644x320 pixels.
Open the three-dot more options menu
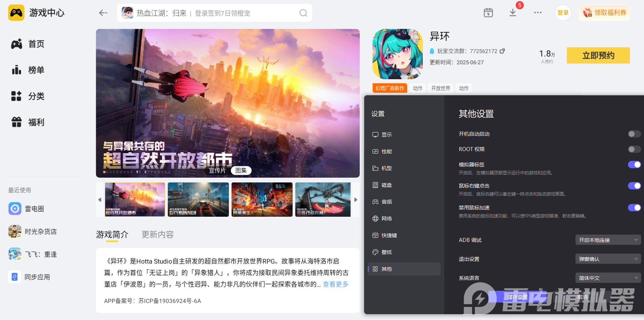click(x=538, y=13)
